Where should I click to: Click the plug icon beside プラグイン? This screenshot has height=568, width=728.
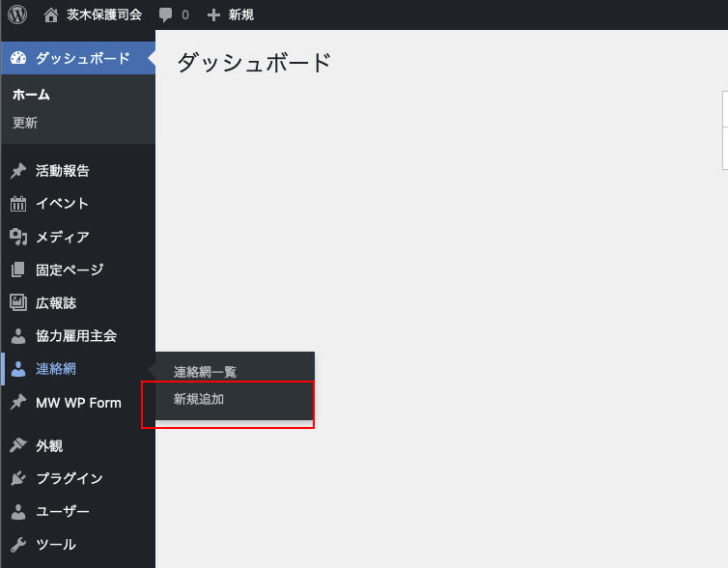click(x=18, y=478)
